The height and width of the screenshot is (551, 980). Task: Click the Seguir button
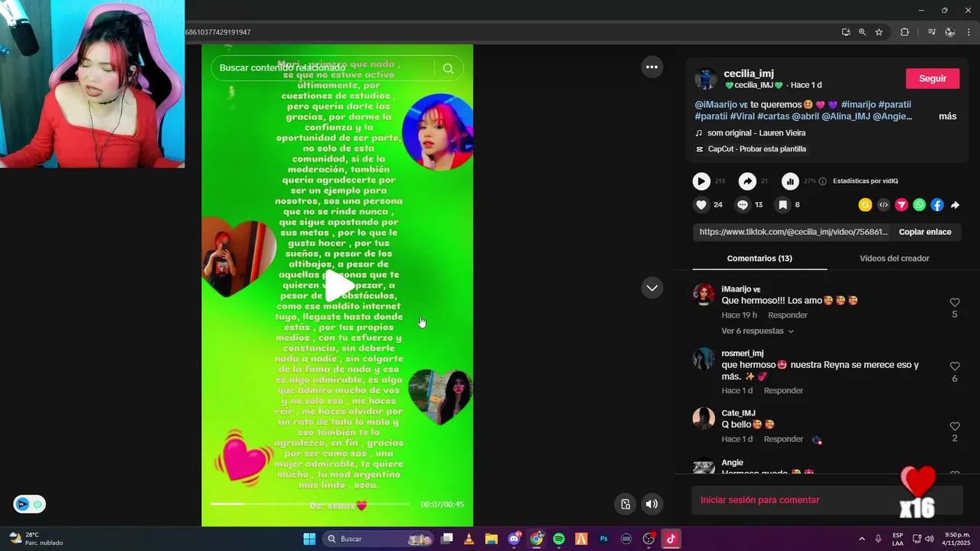(x=933, y=79)
